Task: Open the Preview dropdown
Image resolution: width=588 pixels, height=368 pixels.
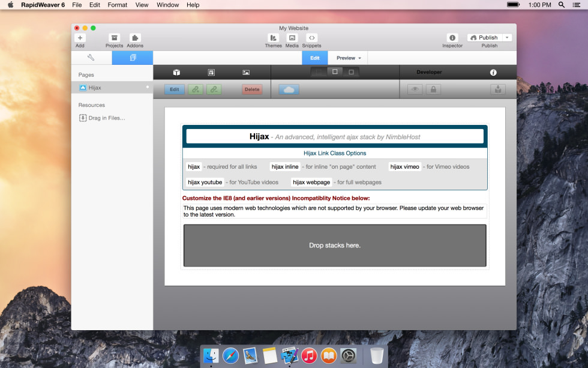Action: 349,58
